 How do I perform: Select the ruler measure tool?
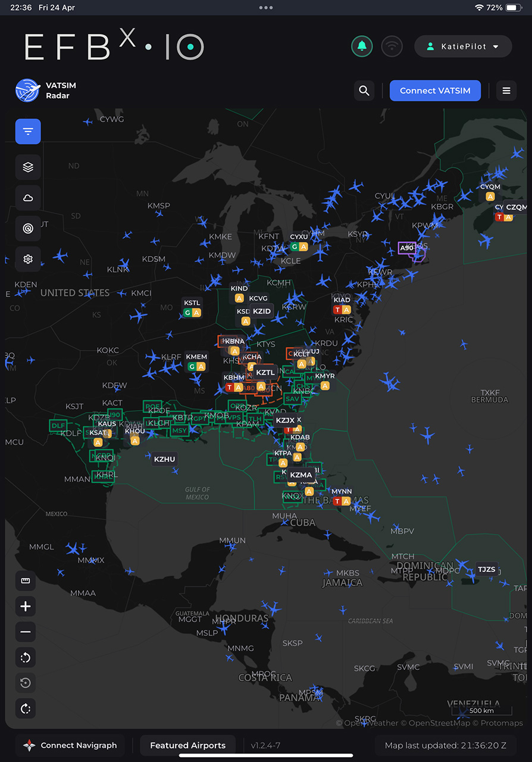(x=26, y=580)
